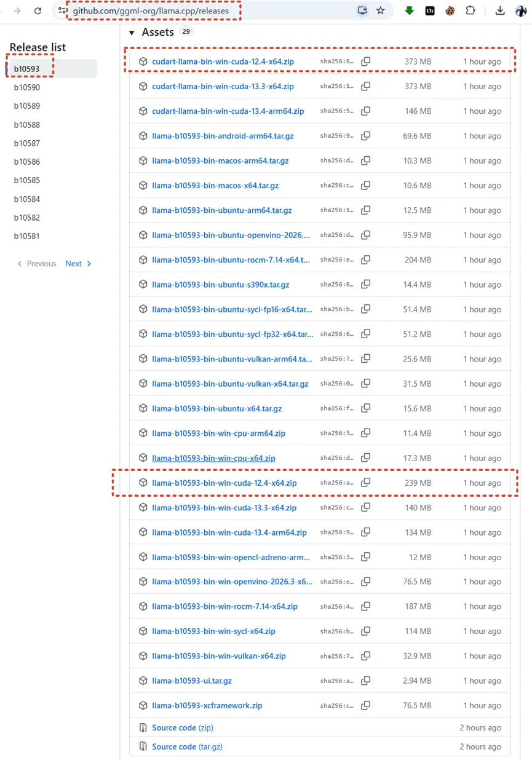The height and width of the screenshot is (760, 532).
Task: Click the github.com/ggml-org/llama.cpp/releases address bar
Action: (x=151, y=10)
